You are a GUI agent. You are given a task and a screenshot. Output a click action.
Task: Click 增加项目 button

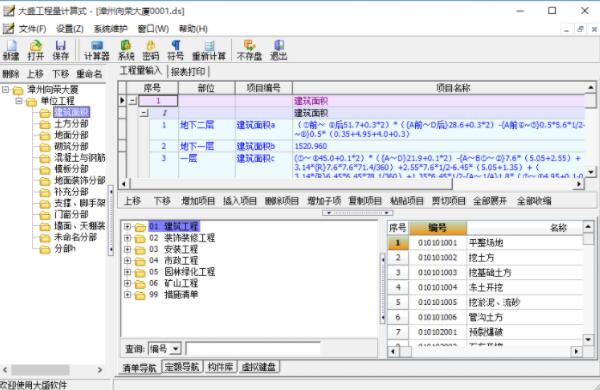point(198,201)
